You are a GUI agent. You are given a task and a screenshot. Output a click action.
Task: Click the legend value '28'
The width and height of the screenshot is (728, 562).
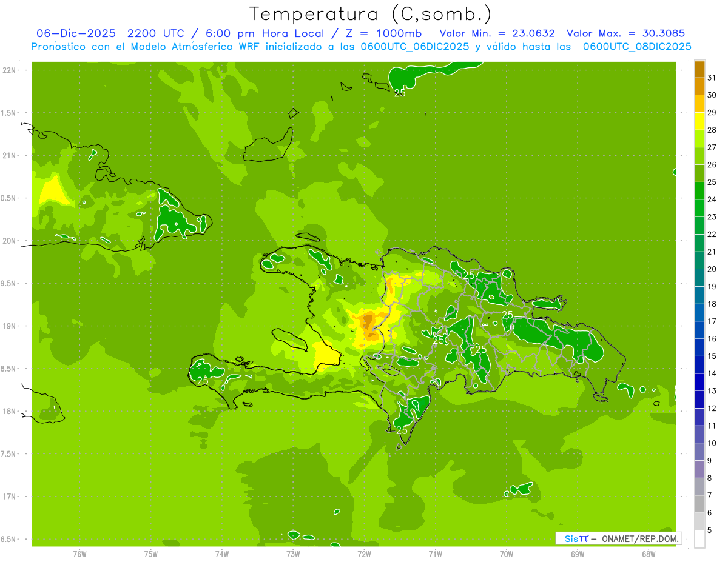point(712,130)
